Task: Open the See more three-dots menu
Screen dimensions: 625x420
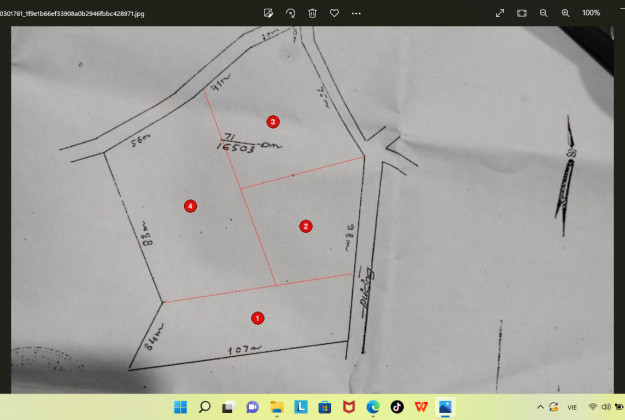Action: point(356,13)
